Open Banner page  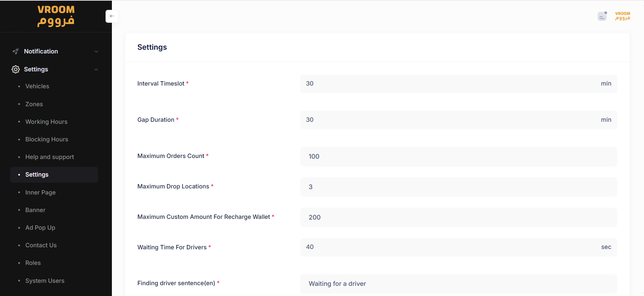[x=35, y=210]
